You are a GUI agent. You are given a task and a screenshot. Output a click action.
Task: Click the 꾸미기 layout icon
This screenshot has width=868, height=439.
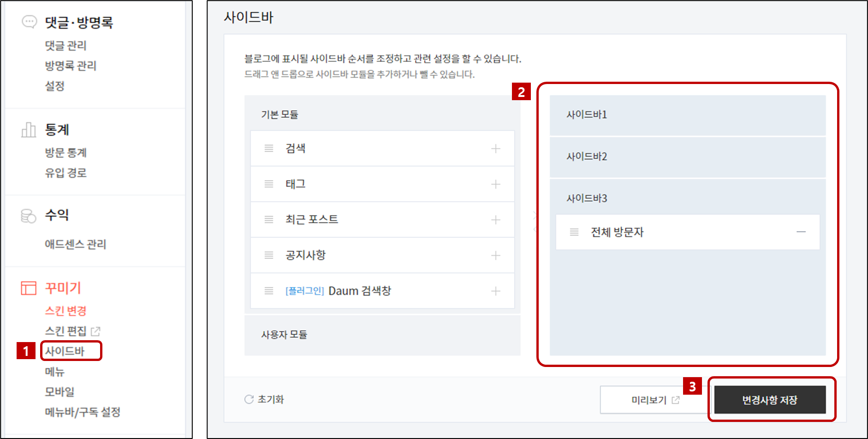coord(29,288)
